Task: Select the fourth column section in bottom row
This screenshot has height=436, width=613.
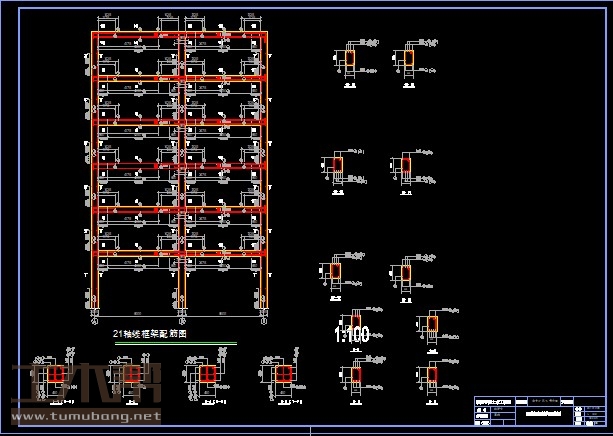Action: 283,373
